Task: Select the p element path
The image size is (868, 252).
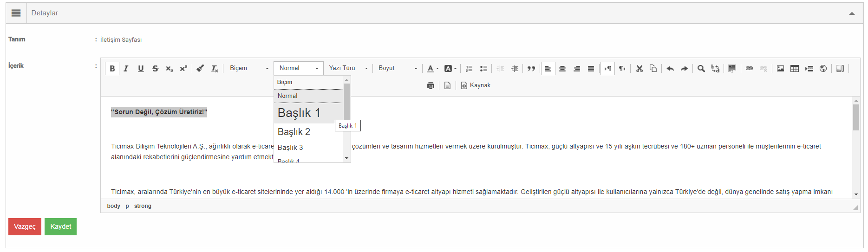Action: [x=127, y=206]
